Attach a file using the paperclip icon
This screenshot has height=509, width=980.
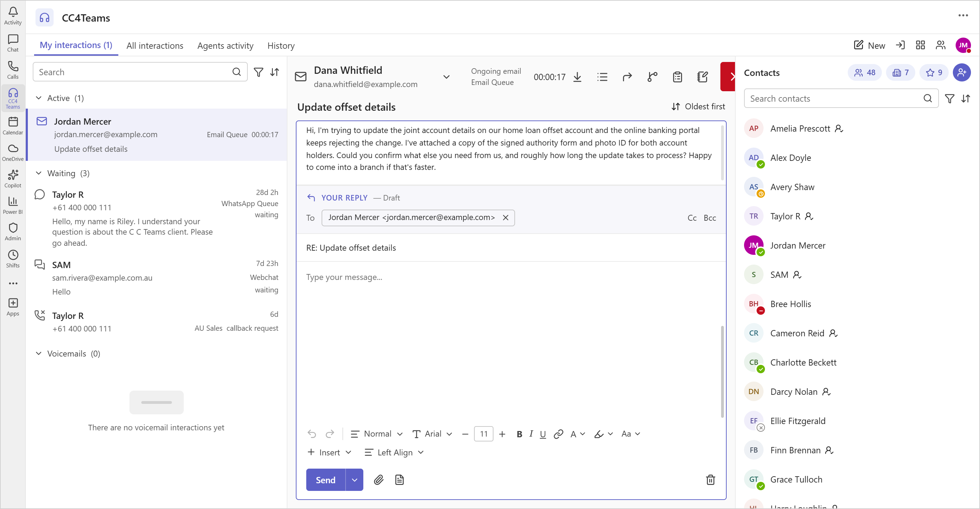point(378,480)
